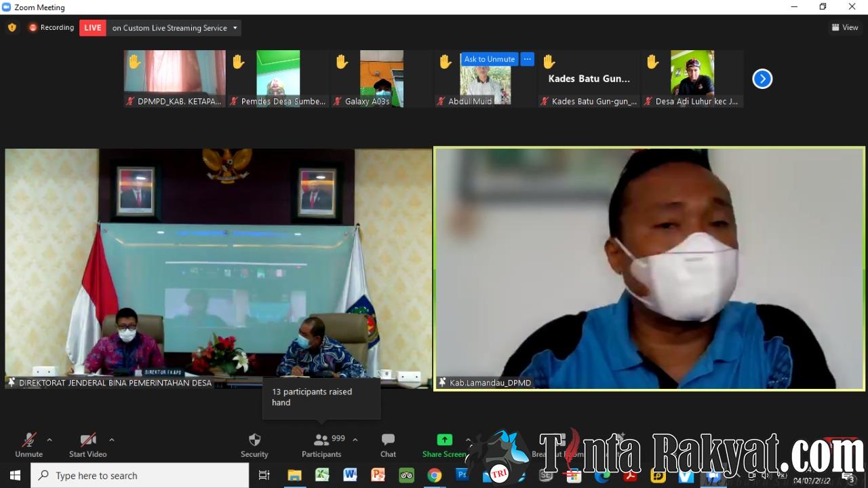Click raised hand on DPMPD_KAB. KETAPA thumbnail
Image resolution: width=868 pixels, height=488 pixels.
[x=134, y=62]
